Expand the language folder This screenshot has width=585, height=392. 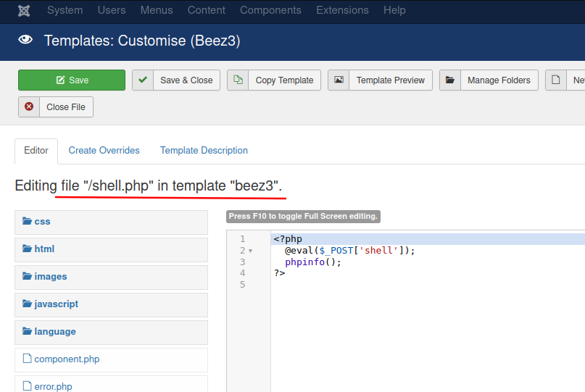pyautogui.click(x=111, y=333)
